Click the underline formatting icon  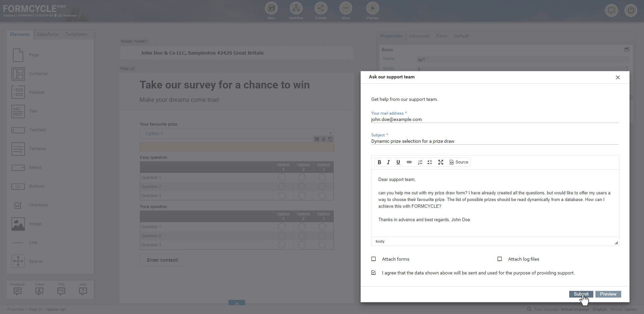coord(398,162)
